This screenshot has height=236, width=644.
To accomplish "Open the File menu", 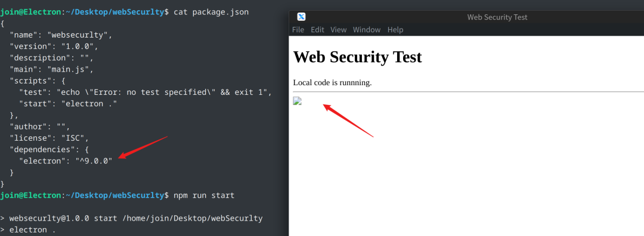I will pos(298,30).
